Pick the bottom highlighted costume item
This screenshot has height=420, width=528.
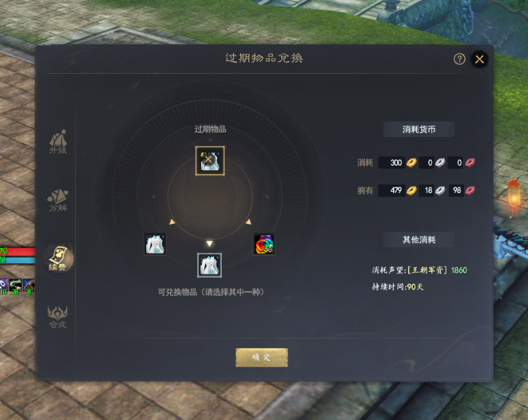[210, 265]
